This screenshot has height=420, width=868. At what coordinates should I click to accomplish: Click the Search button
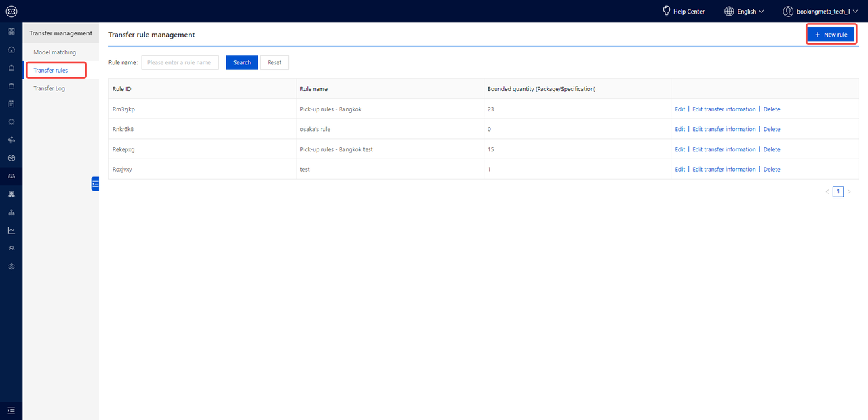pos(241,62)
